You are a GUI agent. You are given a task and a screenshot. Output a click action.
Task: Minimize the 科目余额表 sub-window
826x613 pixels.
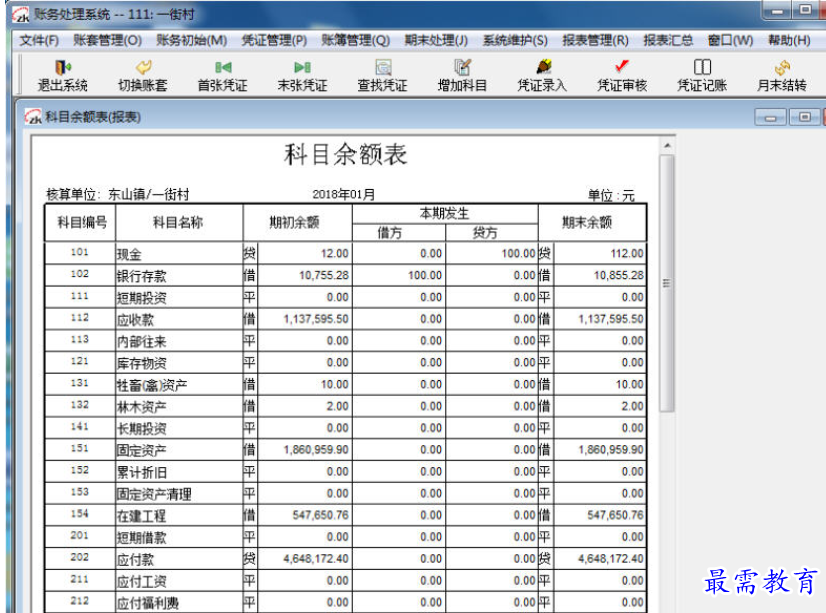point(770,117)
